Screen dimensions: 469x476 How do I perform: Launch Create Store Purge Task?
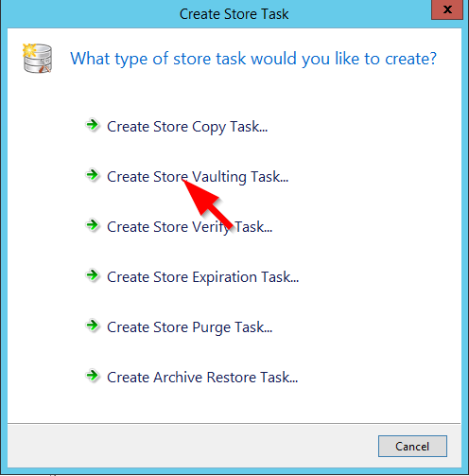tap(190, 327)
